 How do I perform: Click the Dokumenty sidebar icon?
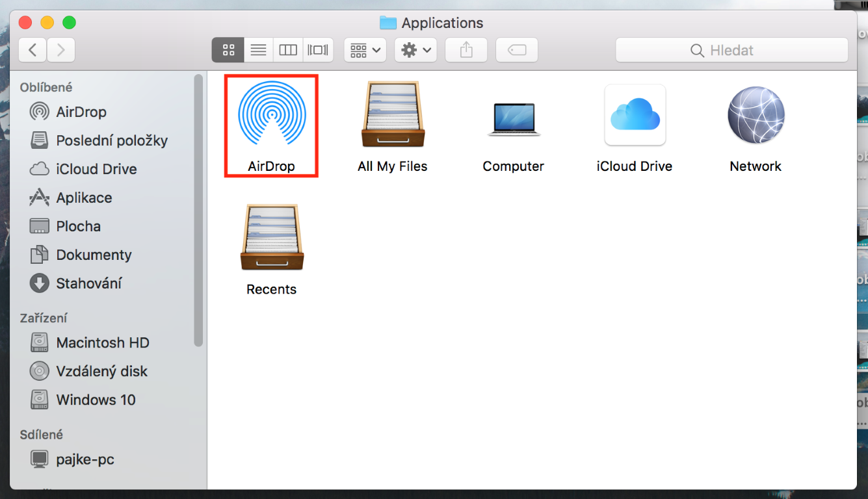tap(40, 255)
